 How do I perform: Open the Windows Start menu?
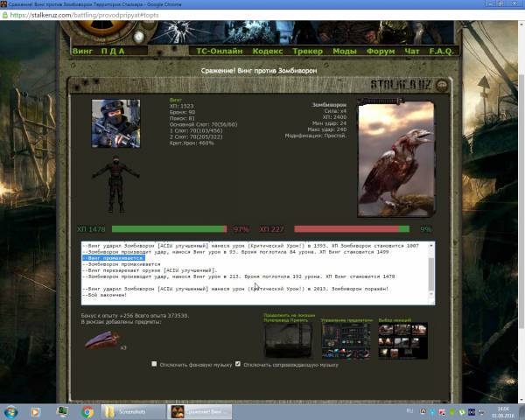pos(12,411)
